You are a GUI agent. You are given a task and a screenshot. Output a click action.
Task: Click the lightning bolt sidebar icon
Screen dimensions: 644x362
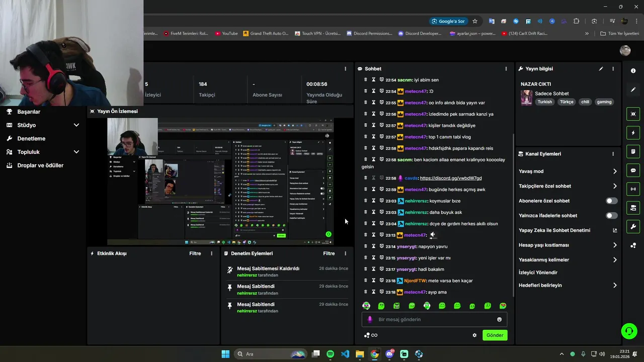tap(633, 133)
